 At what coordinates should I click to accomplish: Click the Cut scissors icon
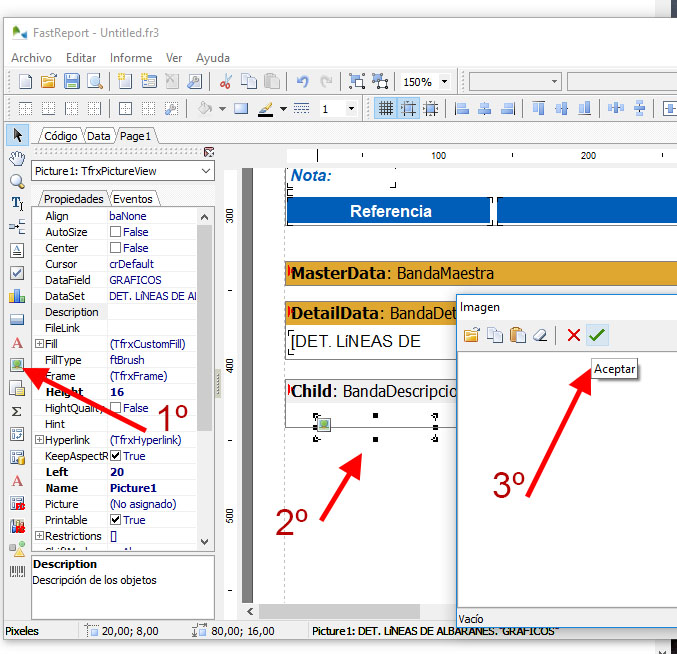[x=225, y=81]
